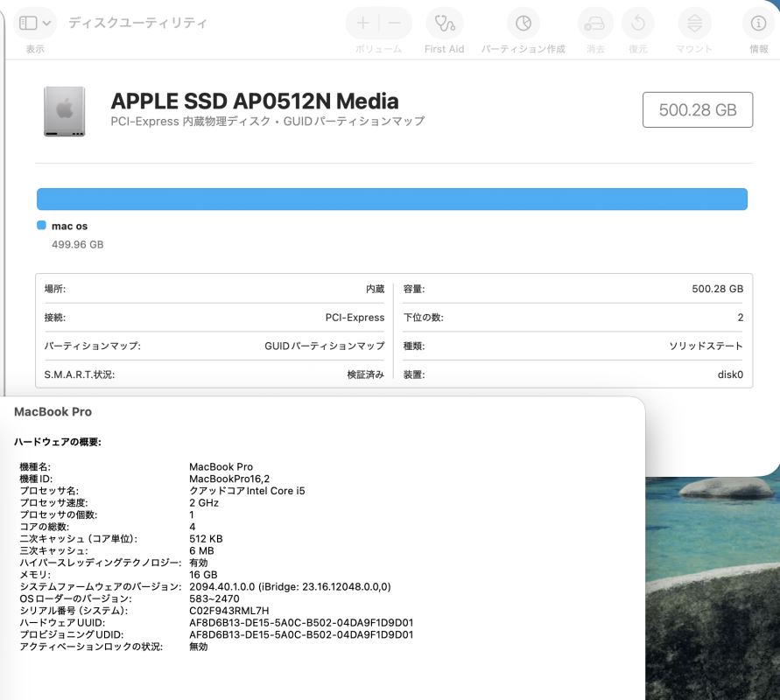
Task: Open the 情報 info panel icon
Action: coord(758,24)
